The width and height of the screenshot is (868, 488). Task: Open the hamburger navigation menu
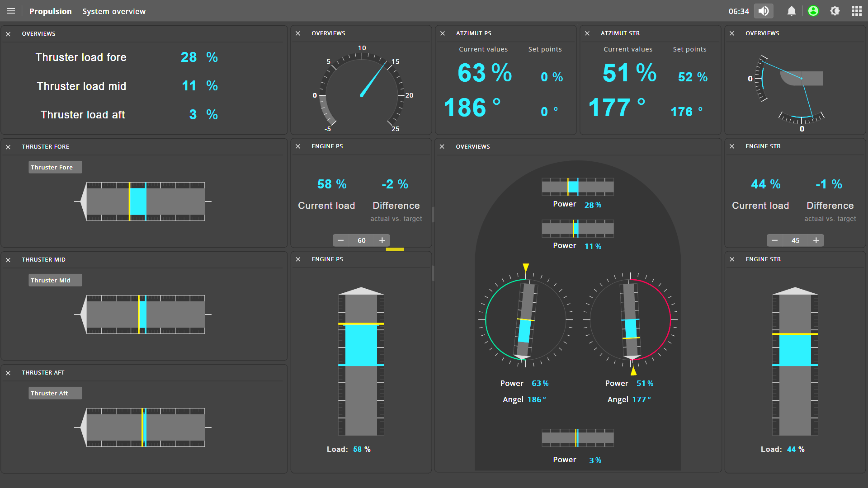tap(11, 11)
